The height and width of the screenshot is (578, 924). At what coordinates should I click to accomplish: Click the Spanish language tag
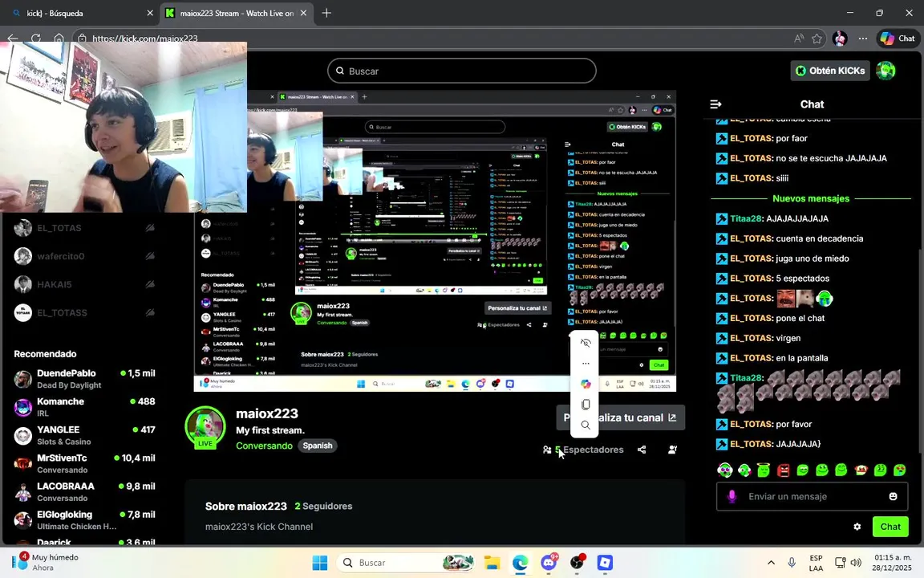pyautogui.click(x=318, y=446)
